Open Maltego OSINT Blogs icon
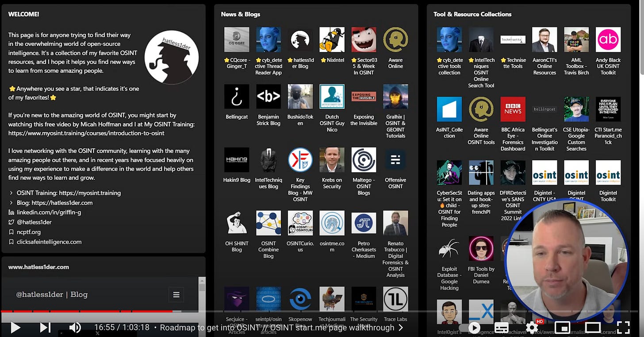The height and width of the screenshot is (337, 644). (364, 160)
